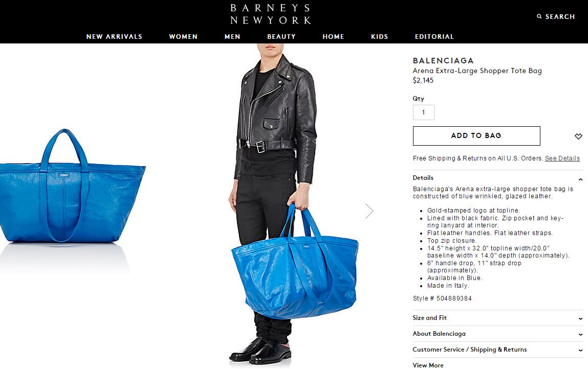Show next product image with right arrow

(369, 211)
